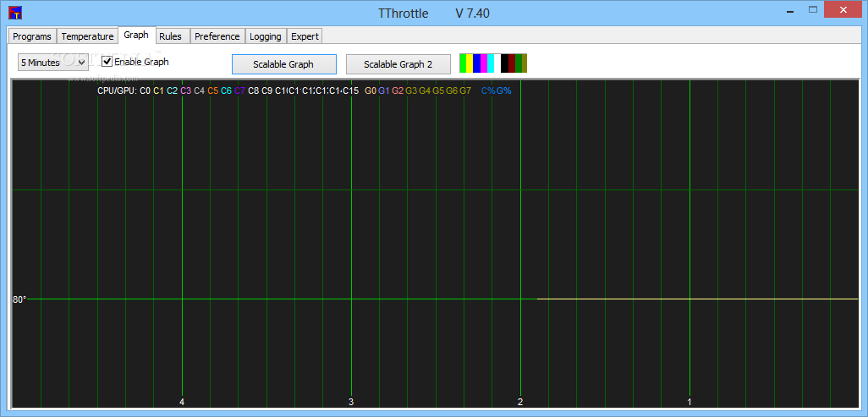Click the G5 GPU legend label
The width and height of the screenshot is (868, 417).
(x=438, y=91)
